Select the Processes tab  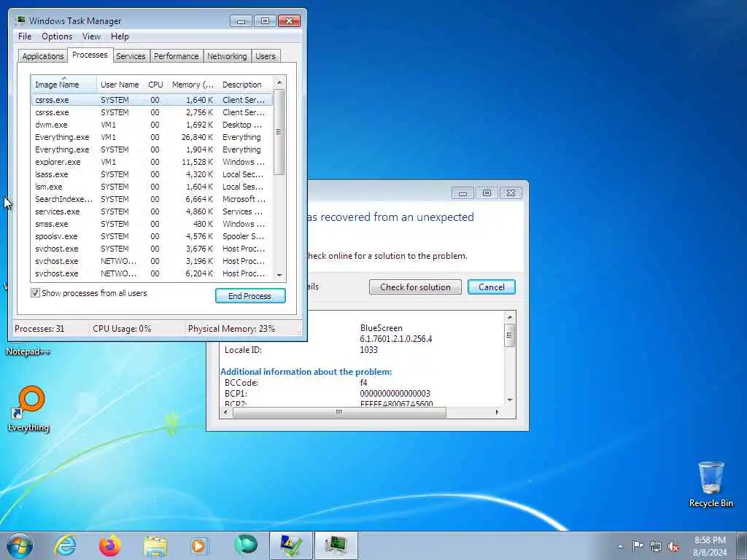(90, 55)
